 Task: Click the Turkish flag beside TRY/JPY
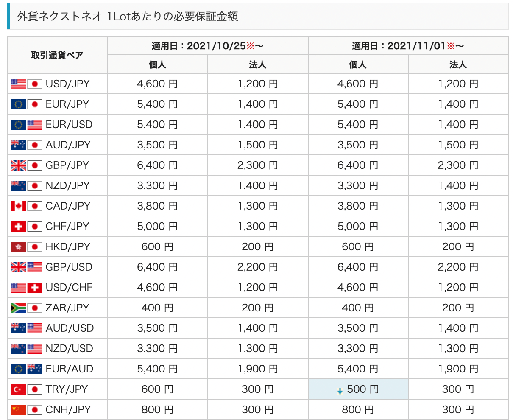pos(19,389)
